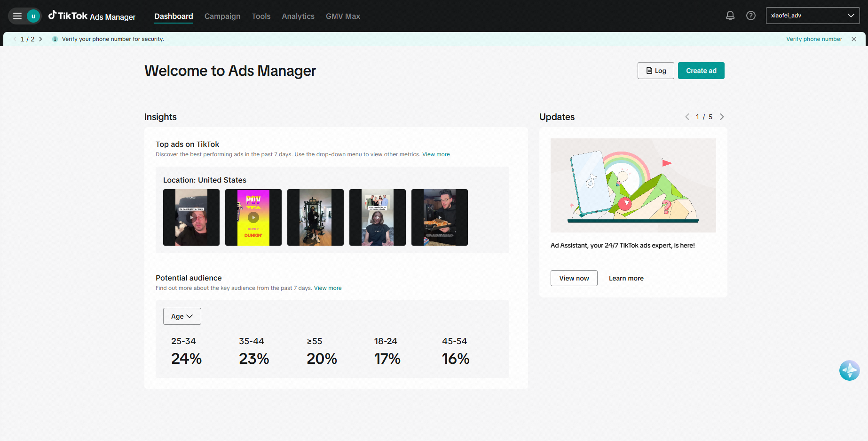This screenshot has width=868, height=441.
Task: Click the Verify phone number link
Action: [x=814, y=39]
